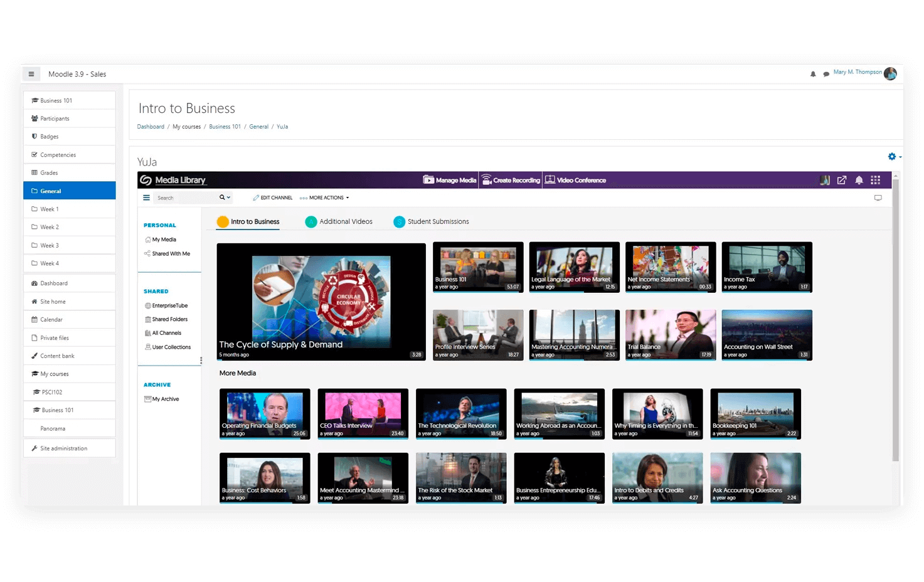Image resolution: width=924 pixels, height=582 pixels.
Task: Open the gear actions menu for YuJa
Action: coord(895,156)
